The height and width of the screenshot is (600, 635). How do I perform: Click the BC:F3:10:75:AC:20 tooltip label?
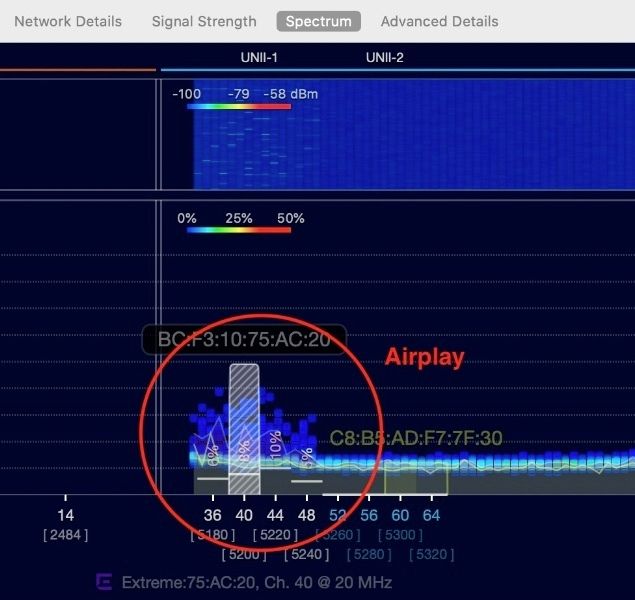pos(244,339)
